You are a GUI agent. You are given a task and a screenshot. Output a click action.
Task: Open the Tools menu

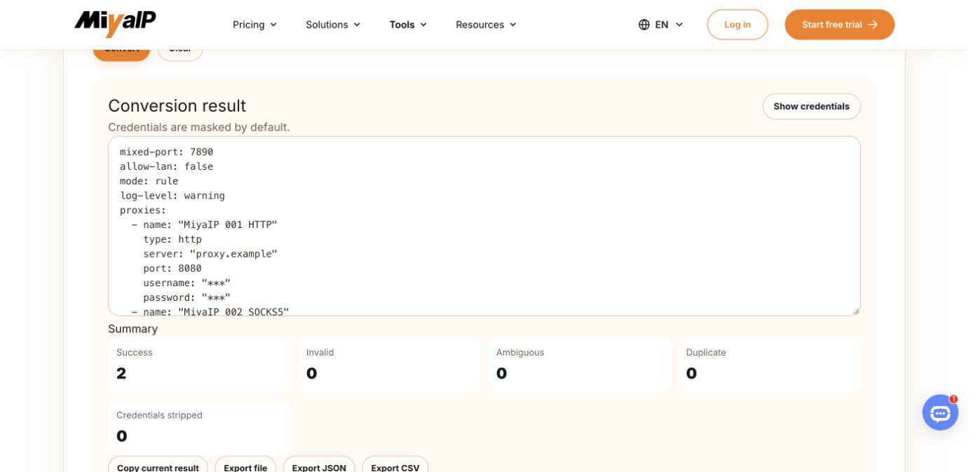(408, 25)
